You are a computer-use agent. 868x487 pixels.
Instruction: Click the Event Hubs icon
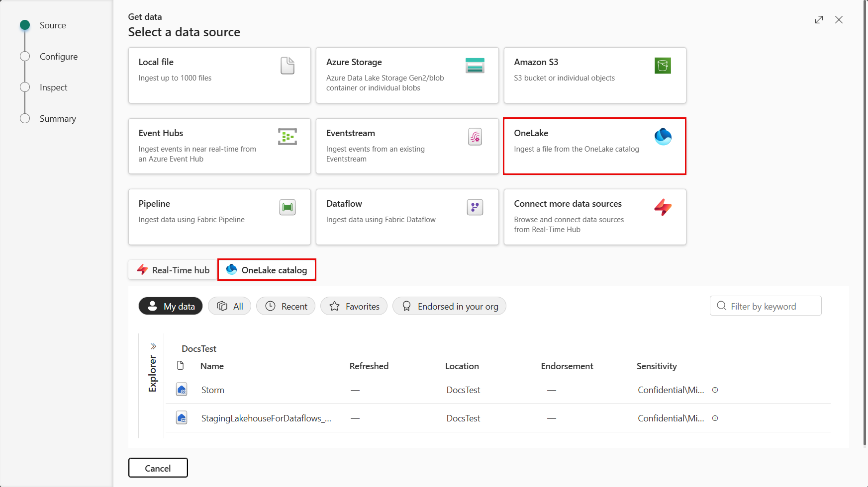point(288,137)
